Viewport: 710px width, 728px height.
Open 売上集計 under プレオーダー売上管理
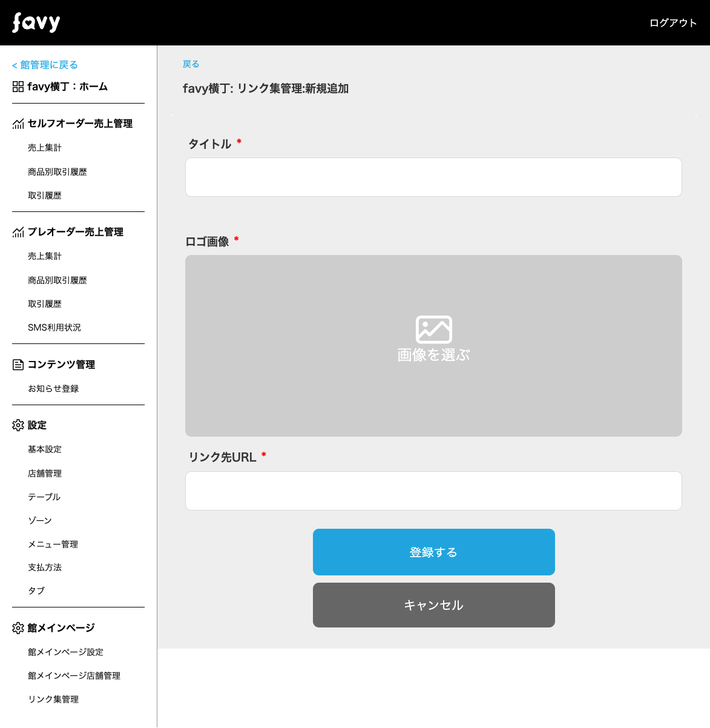[45, 256]
